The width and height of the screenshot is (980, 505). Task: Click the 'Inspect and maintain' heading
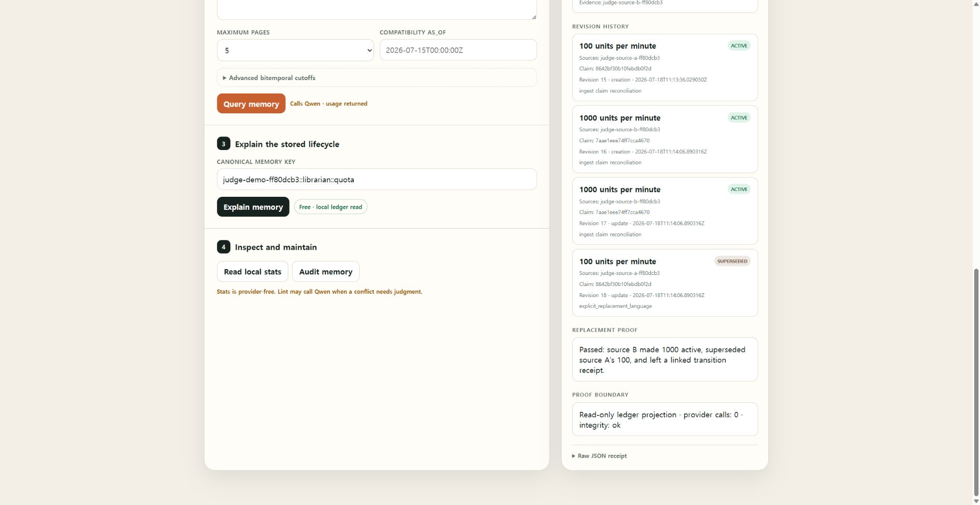pos(276,247)
